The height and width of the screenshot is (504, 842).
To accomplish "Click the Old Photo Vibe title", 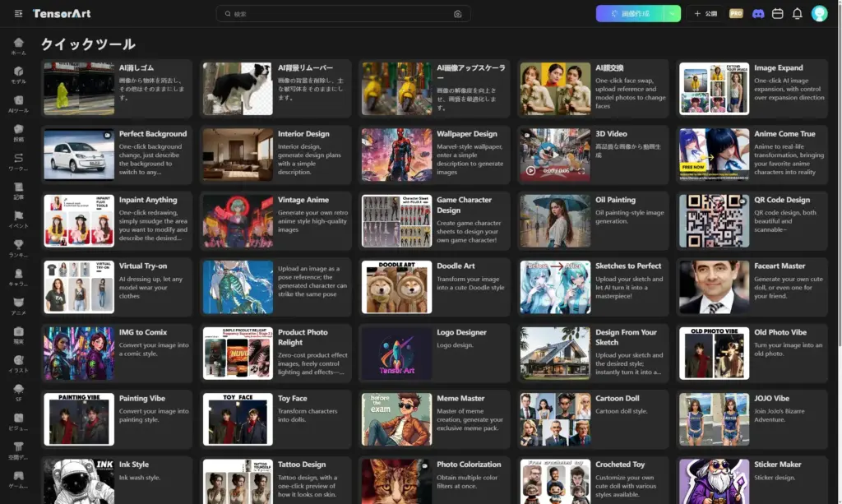I will pyautogui.click(x=780, y=332).
